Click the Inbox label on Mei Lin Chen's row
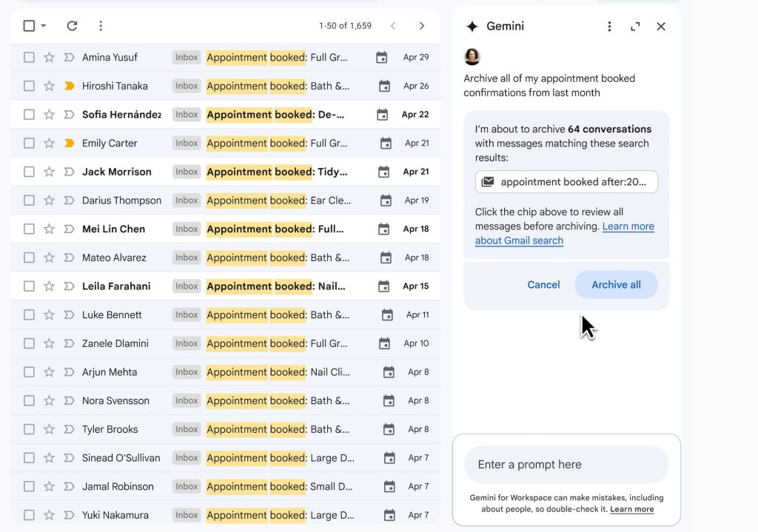This screenshot has width=758, height=532. point(186,229)
